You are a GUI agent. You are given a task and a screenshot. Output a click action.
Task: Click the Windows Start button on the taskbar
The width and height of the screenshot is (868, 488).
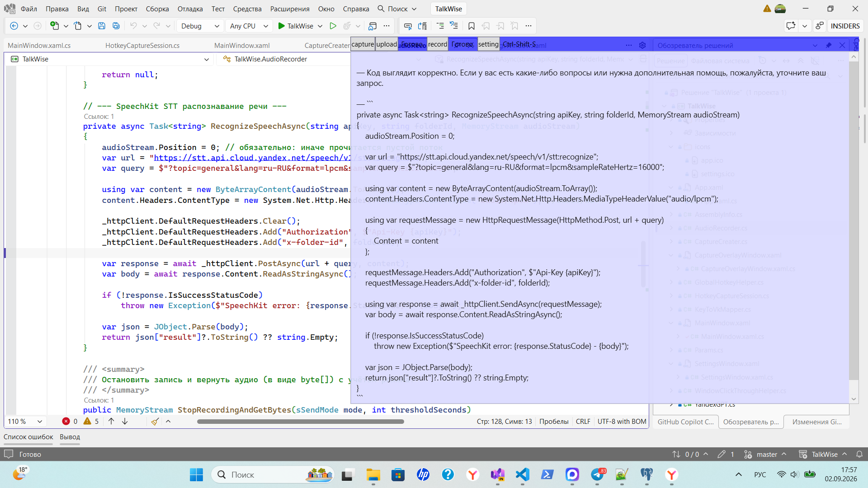(196, 474)
